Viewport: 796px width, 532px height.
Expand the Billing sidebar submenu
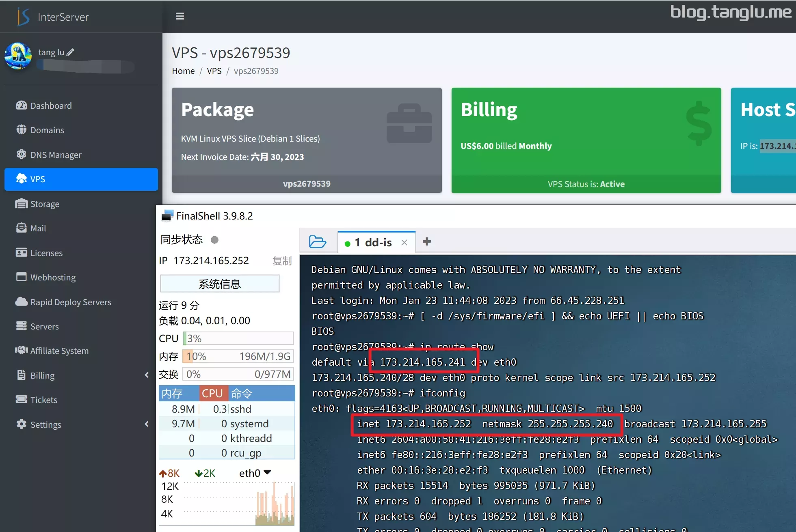click(x=147, y=375)
